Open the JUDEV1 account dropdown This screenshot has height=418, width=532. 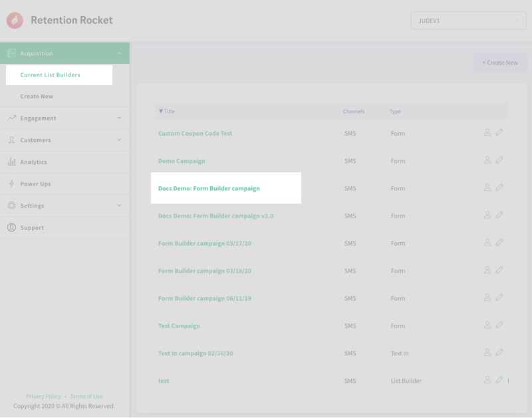[468, 21]
